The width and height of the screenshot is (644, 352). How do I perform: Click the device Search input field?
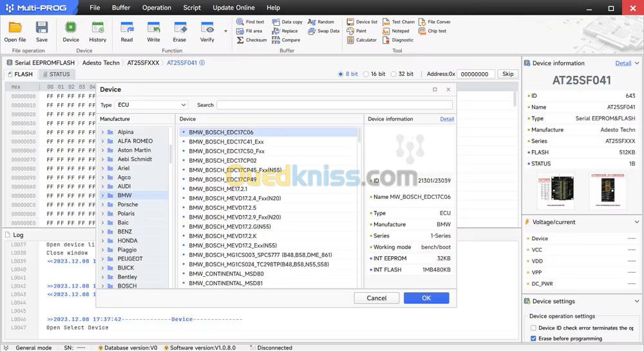334,105
